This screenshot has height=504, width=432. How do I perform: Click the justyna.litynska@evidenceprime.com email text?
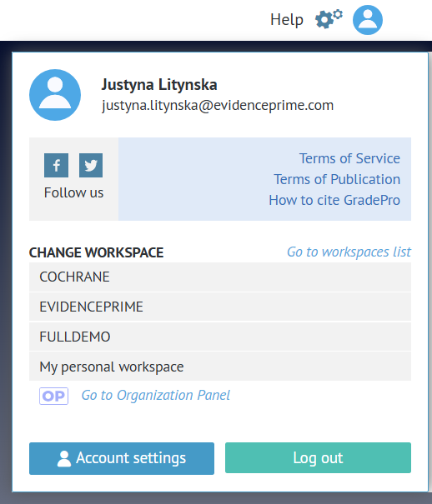218,106
